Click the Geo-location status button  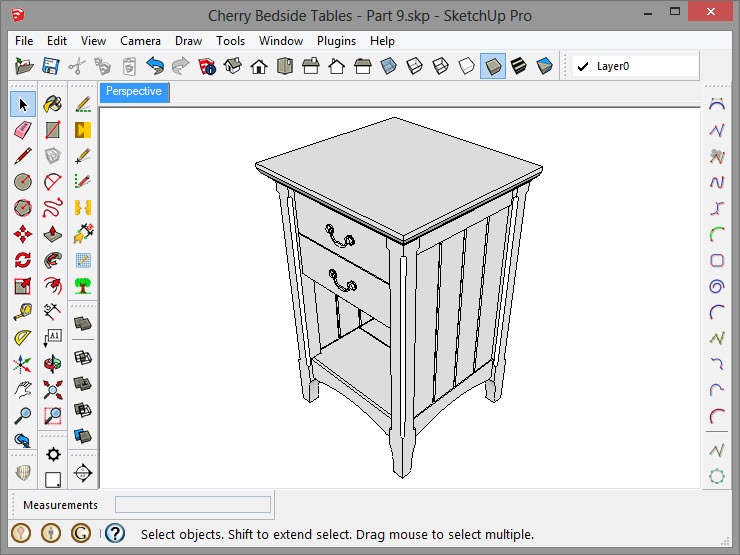[x=20, y=534]
